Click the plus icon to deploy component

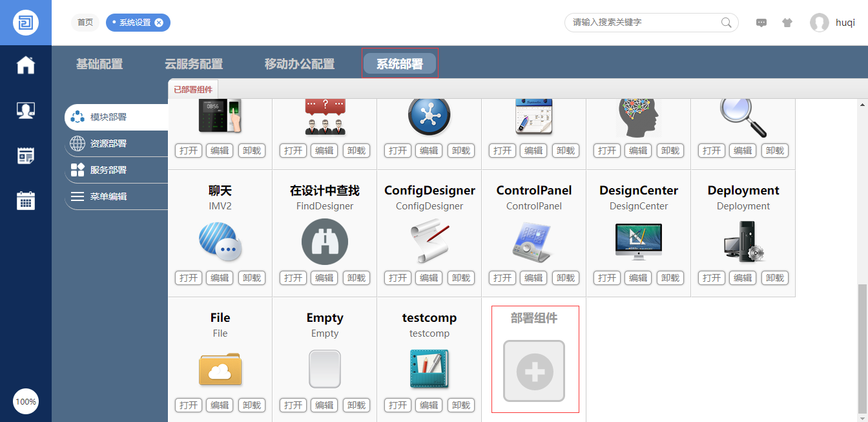click(534, 371)
